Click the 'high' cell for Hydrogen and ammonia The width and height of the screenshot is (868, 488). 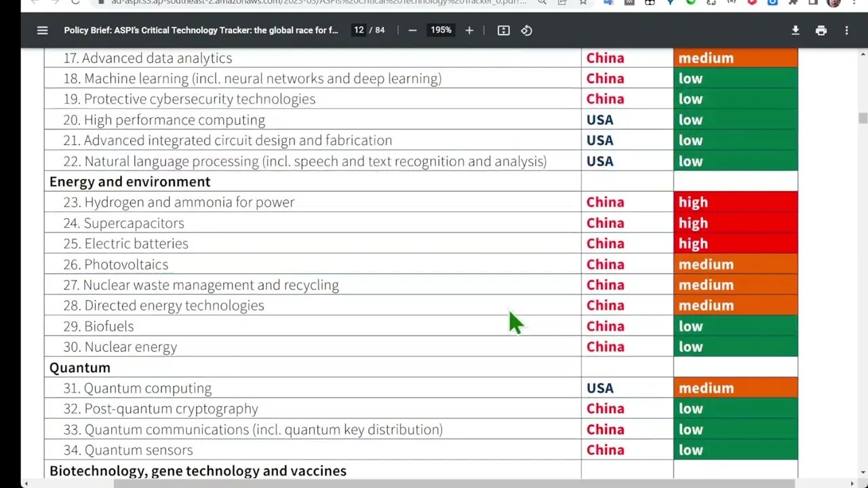(x=736, y=202)
